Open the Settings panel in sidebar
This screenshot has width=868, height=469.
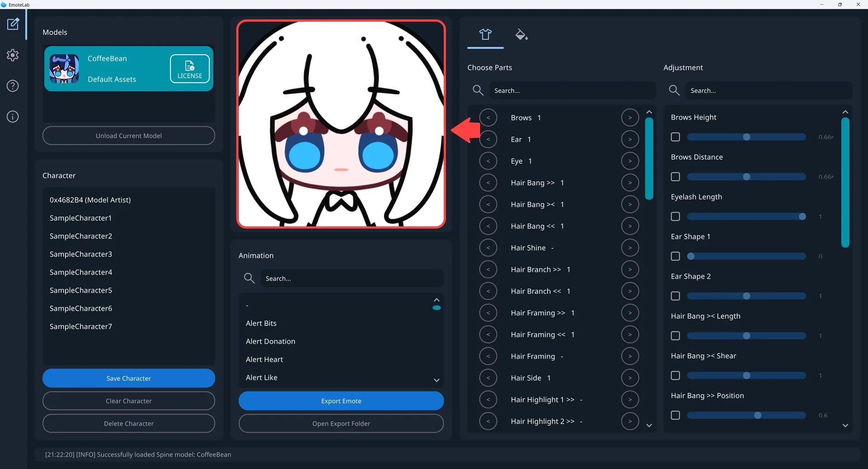click(x=12, y=55)
